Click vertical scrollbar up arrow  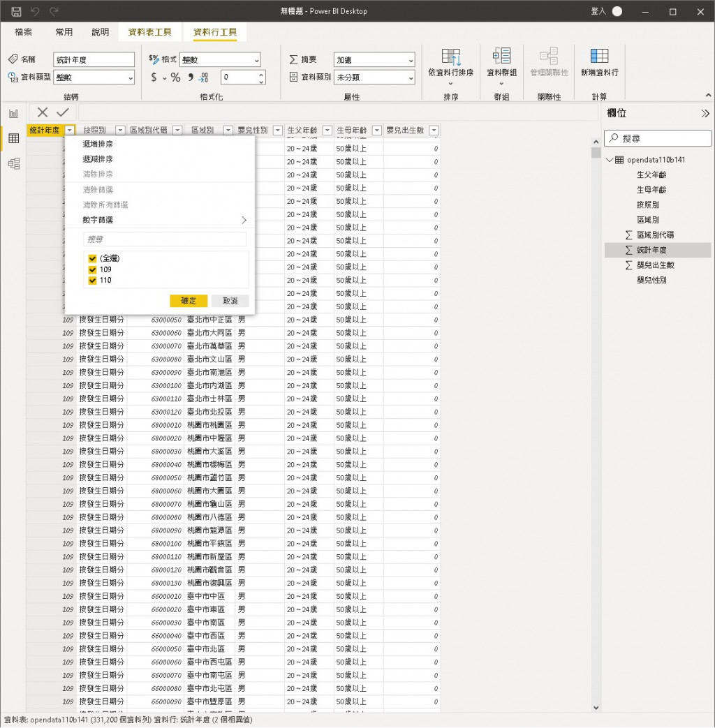(596, 142)
